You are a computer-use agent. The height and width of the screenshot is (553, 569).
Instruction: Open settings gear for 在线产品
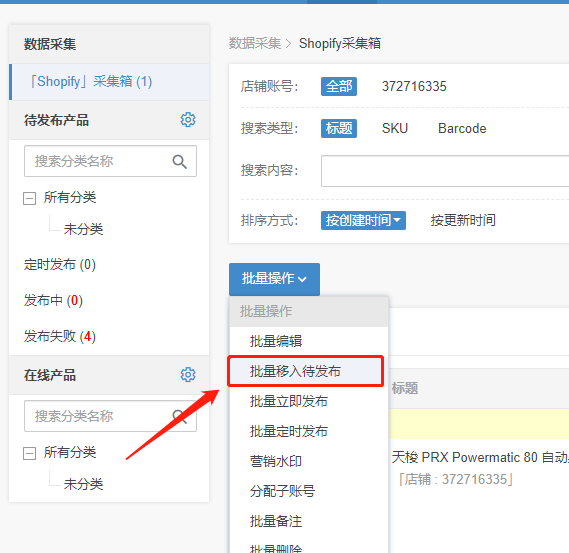pyautogui.click(x=188, y=375)
